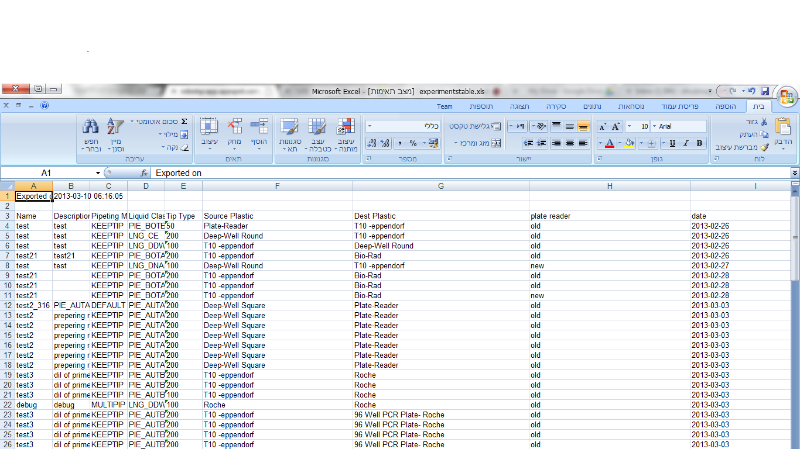The width and height of the screenshot is (800, 449).
Task: Click the Clear eraser icon (נקה)
Action: [x=184, y=147]
